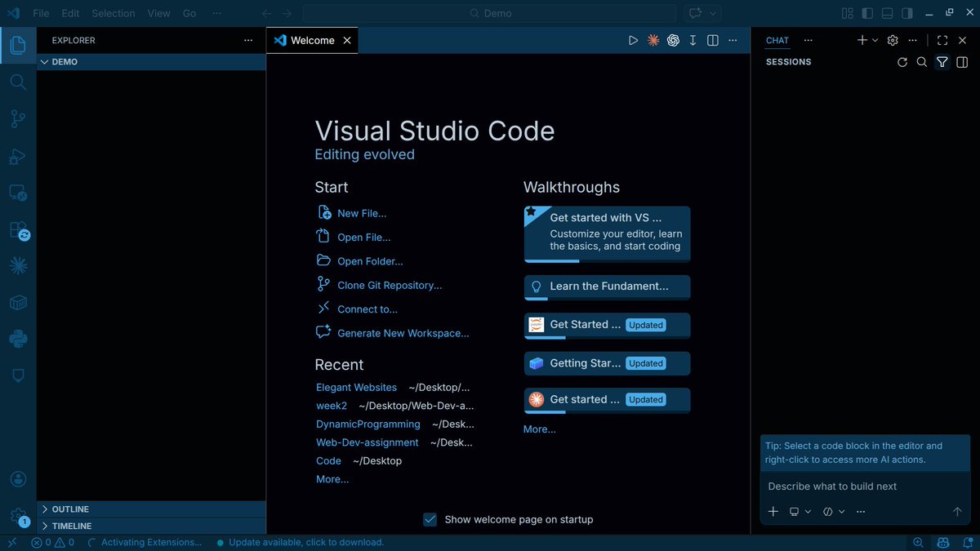Open the Manage gear in activity bar
The width and height of the screenshot is (980, 551).
pos(18,516)
